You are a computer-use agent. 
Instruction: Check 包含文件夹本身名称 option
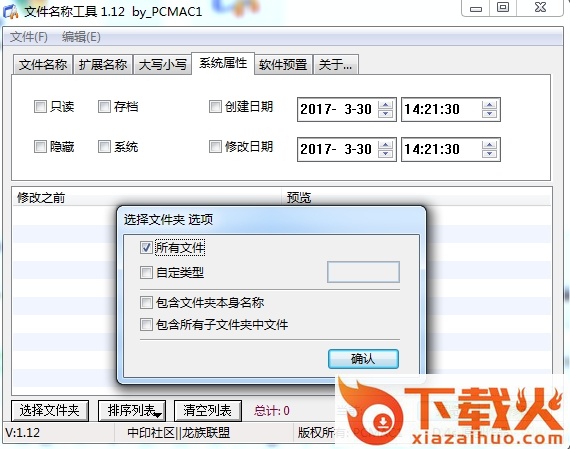[146, 302]
